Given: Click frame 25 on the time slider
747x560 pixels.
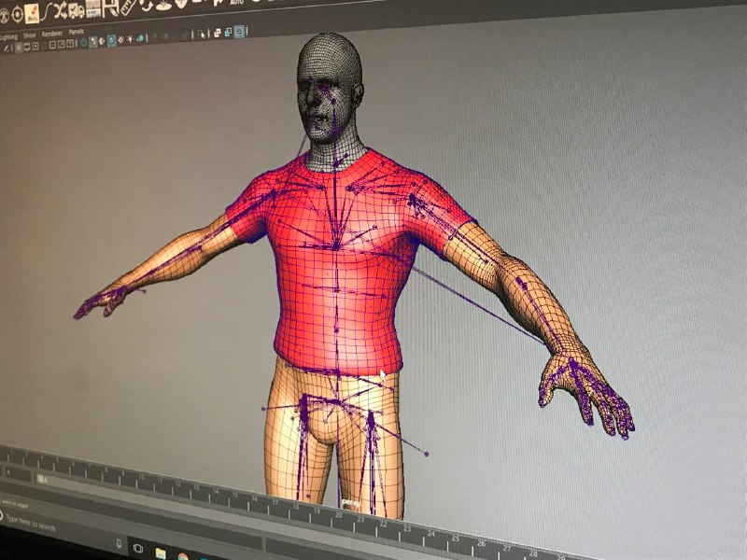Looking at the screenshot, I should (x=455, y=539).
